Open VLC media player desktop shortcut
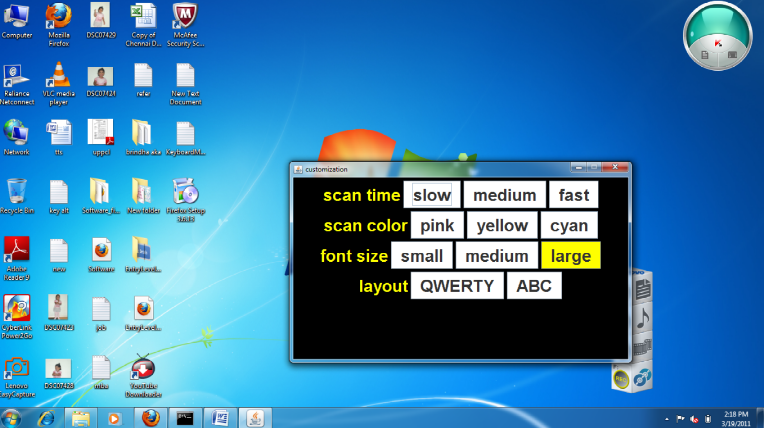This screenshot has width=764, height=428. [59, 78]
